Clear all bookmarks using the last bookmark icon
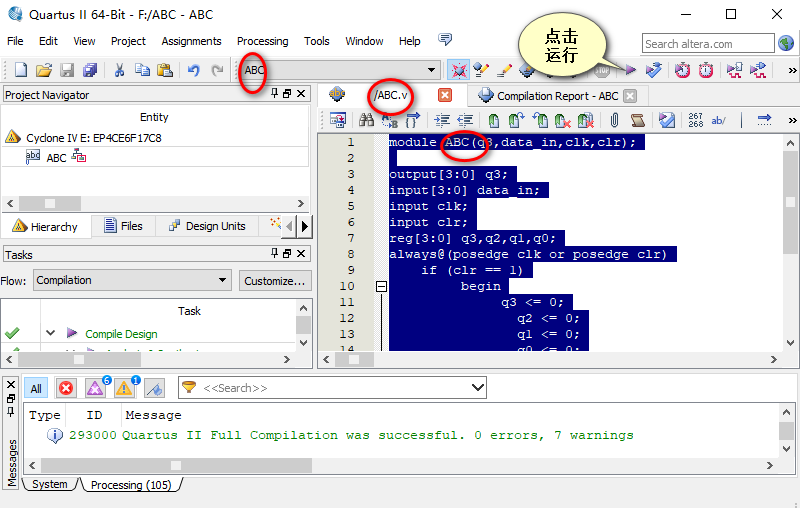This screenshot has width=800, height=508. [x=586, y=120]
